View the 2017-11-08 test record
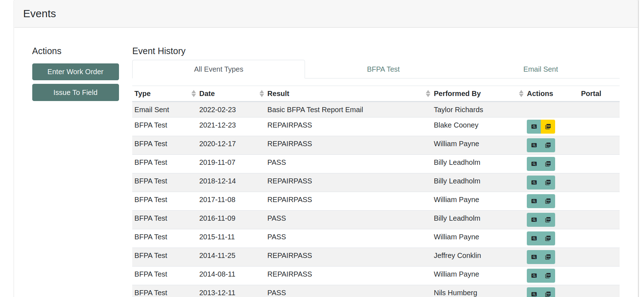Image resolution: width=644 pixels, height=297 pixels. point(534,201)
